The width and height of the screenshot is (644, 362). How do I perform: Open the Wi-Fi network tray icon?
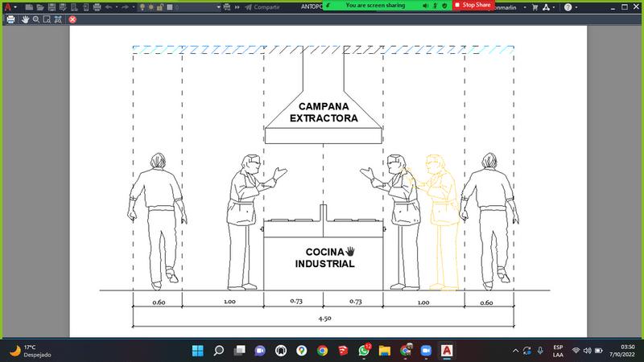(576, 351)
